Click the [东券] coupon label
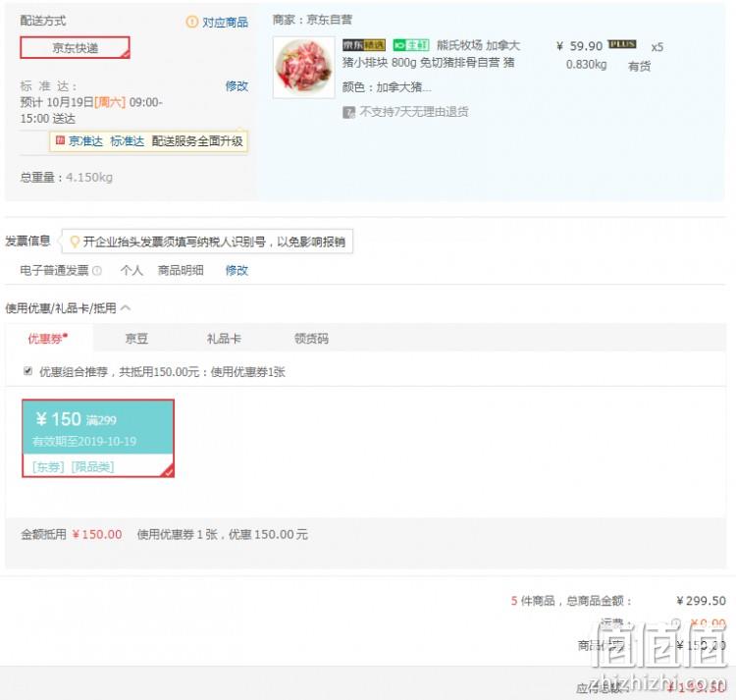The width and height of the screenshot is (736, 700). tap(48, 466)
